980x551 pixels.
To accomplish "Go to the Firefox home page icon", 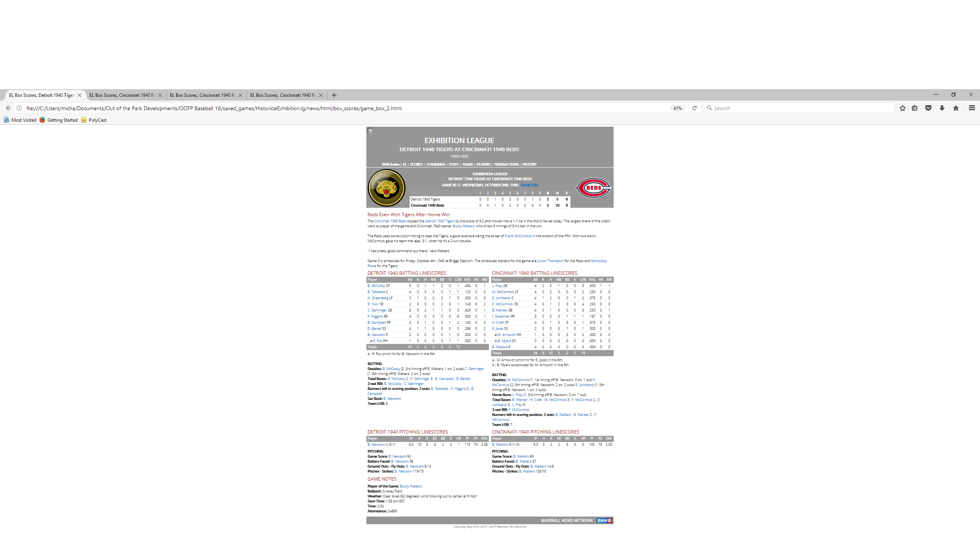I will (x=956, y=108).
